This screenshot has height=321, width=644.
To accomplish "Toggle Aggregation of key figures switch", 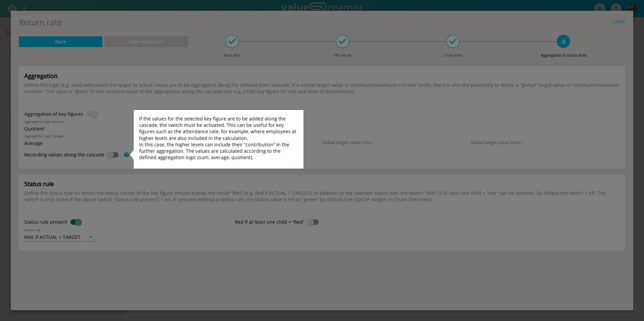I will 92,114.
